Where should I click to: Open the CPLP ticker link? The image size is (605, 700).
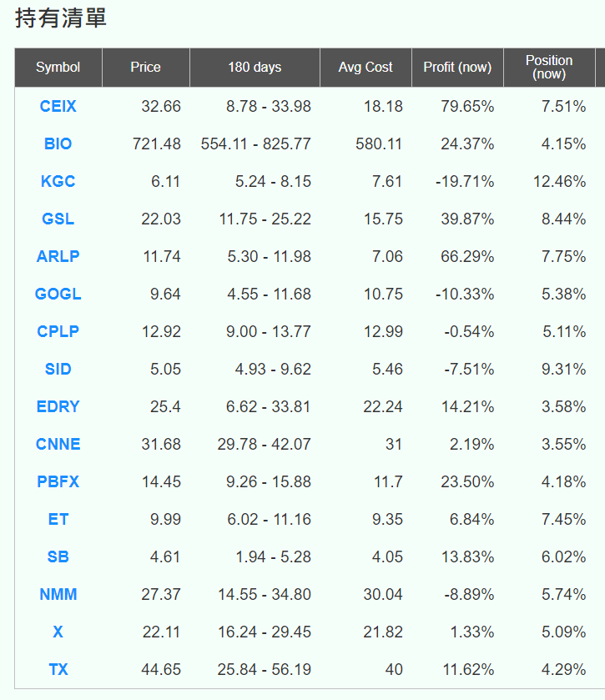coord(58,332)
